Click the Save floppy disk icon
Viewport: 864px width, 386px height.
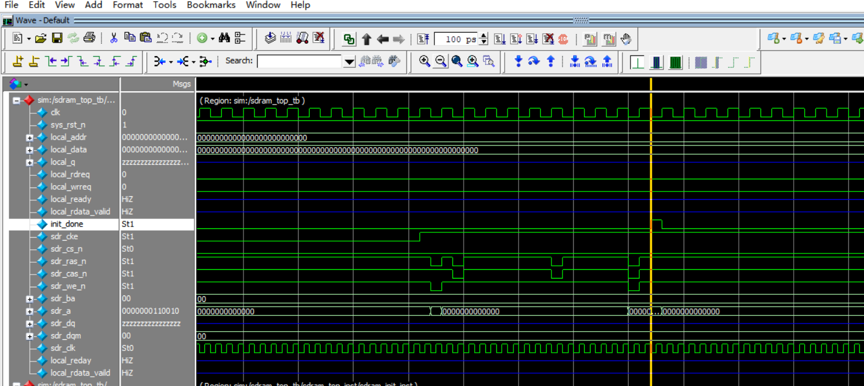coord(57,38)
